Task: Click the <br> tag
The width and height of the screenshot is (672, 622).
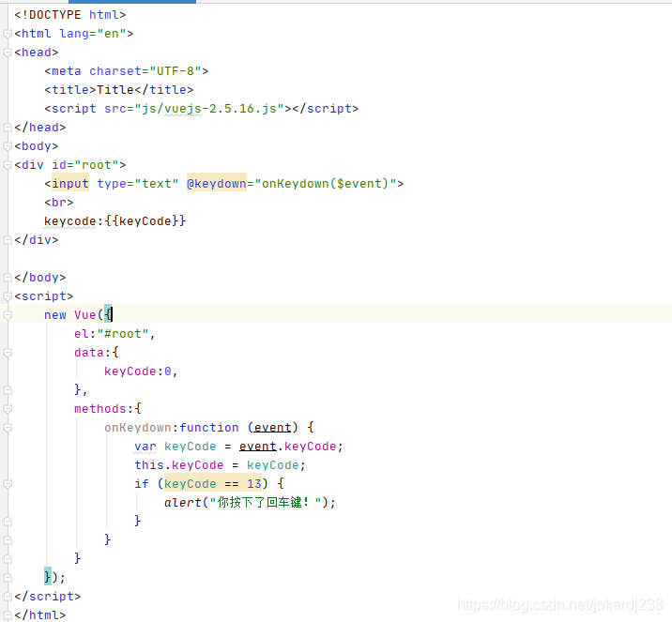Action: 59,203
